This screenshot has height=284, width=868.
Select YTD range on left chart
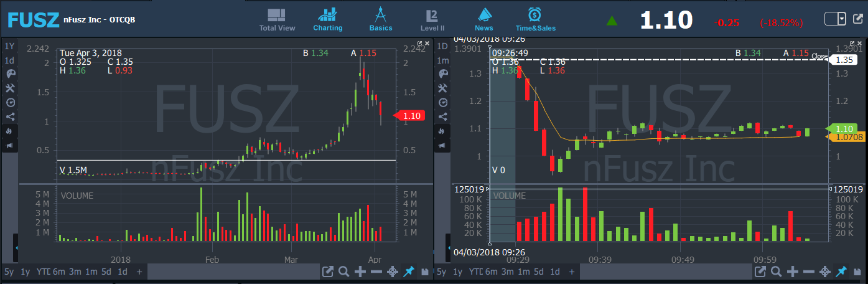click(42, 272)
